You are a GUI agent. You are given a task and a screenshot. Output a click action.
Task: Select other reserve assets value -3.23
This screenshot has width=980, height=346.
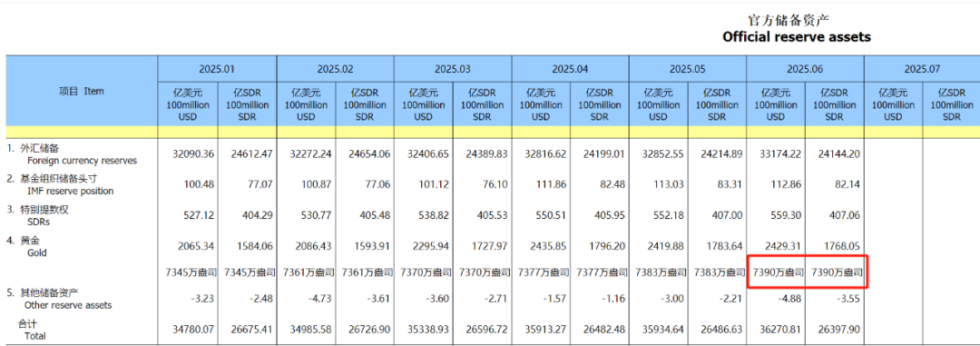click(202, 299)
